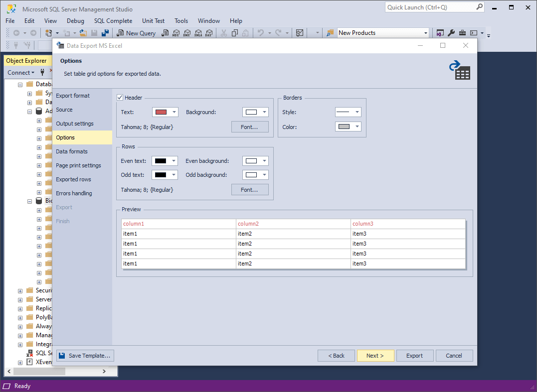Image resolution: width=537 pixels, height=392 pixels.
Task: Open the Odd text color dropdown
Action: pyautogui.click(x=174, y=175)
